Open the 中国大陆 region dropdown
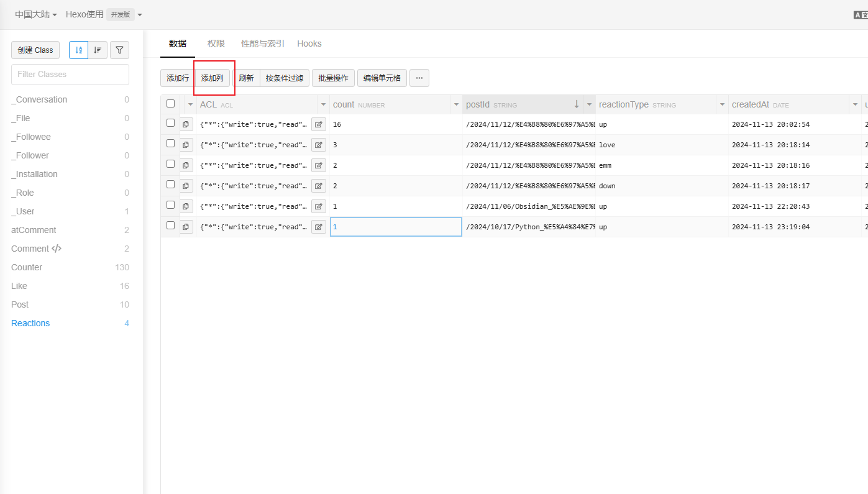The image size is (868, 494). click(x=36, y=14)
